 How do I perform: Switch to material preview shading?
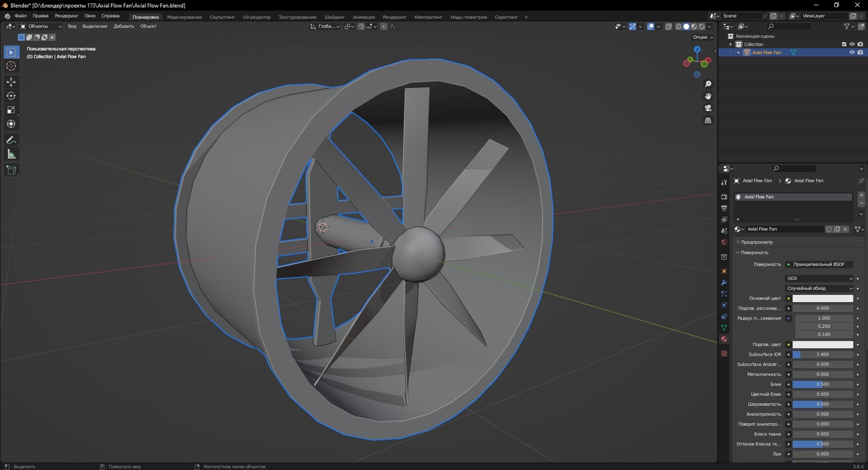click(694, 26)
